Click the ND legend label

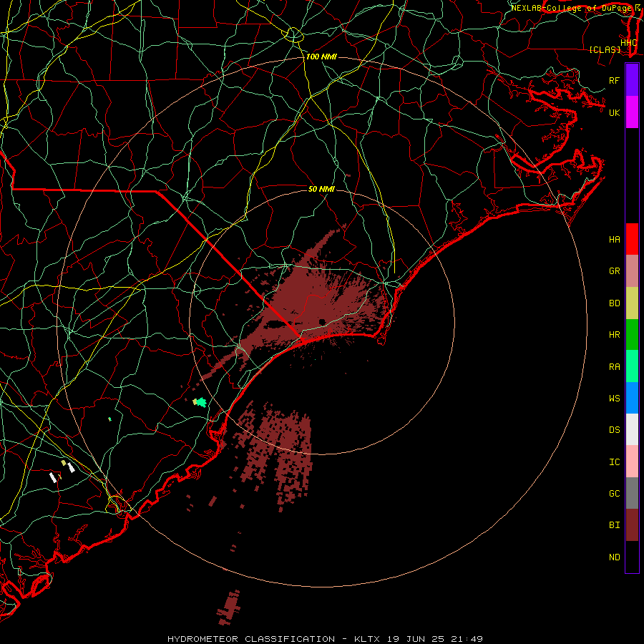click(x=615, y=557)
